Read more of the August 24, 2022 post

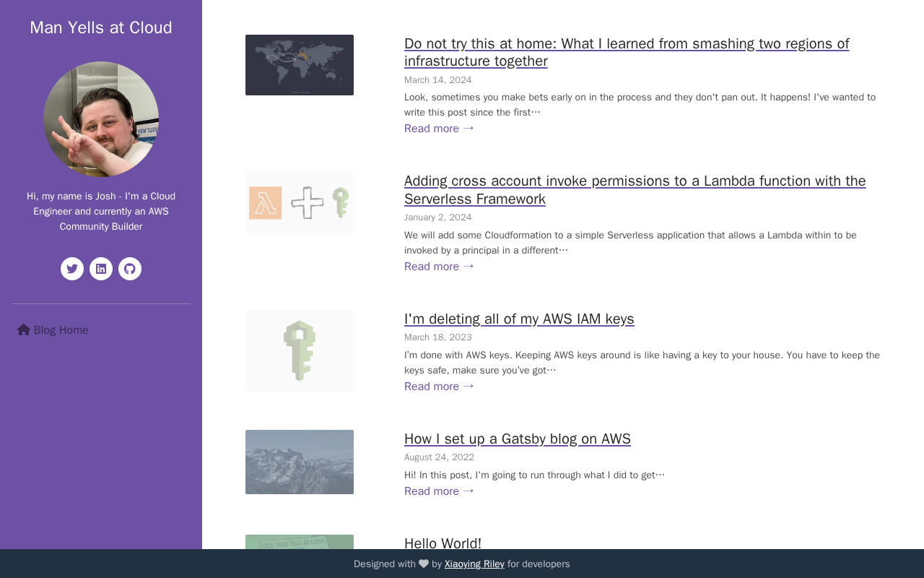(x=439, y=491)
